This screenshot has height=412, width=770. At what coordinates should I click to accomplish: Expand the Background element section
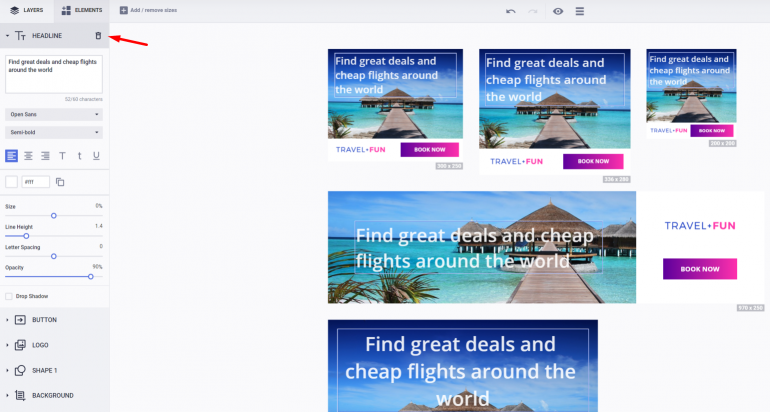(55, 395)
